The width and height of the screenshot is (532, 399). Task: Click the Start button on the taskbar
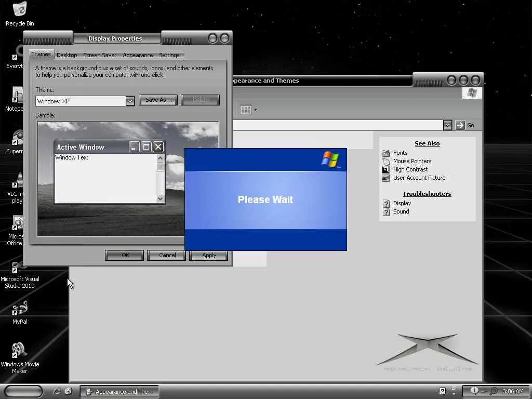point(23,391)
